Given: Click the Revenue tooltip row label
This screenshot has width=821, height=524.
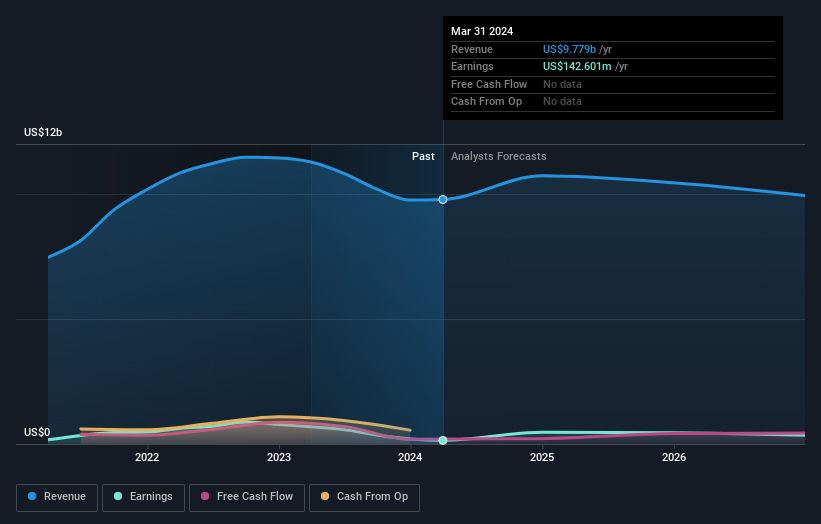Looking at the screenshot, I should 472,49.
